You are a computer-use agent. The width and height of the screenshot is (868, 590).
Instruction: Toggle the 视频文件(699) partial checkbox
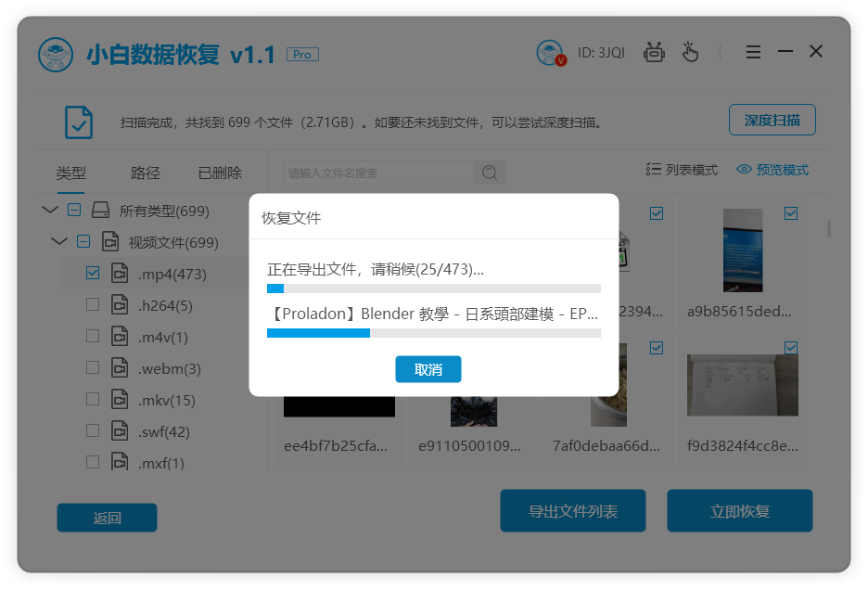pyautogui.click(x=83, y=241)
